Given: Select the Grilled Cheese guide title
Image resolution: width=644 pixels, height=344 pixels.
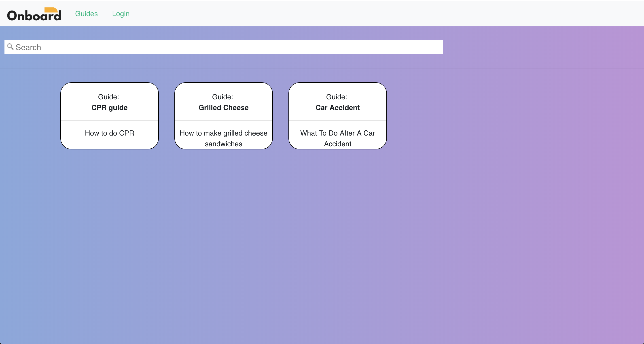Looking at the screenshot, I should click(224, 108).
